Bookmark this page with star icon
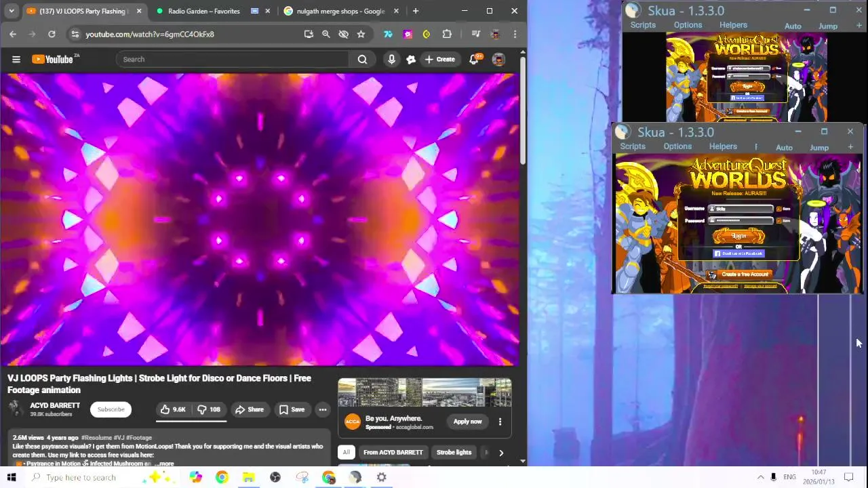The image size is (868, 488). tap(361, 34)
